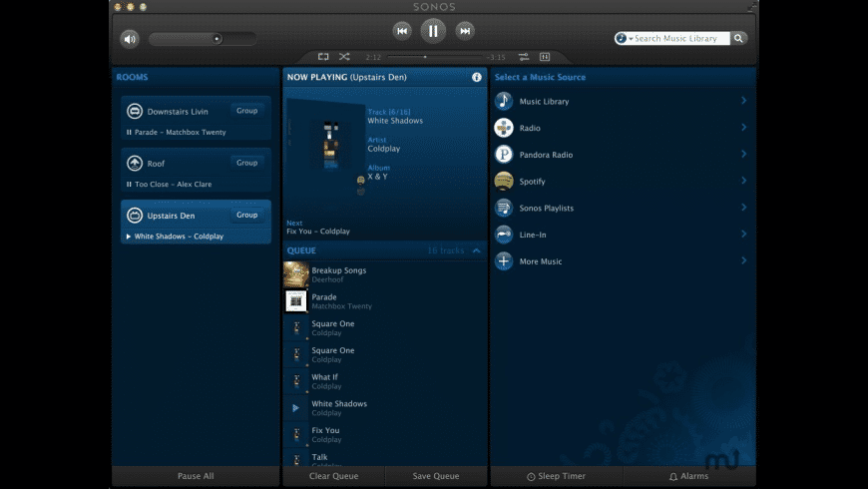Click the Line-In icon
The width and height of the screenshot is (868, 489).
[x=504, y=235]
